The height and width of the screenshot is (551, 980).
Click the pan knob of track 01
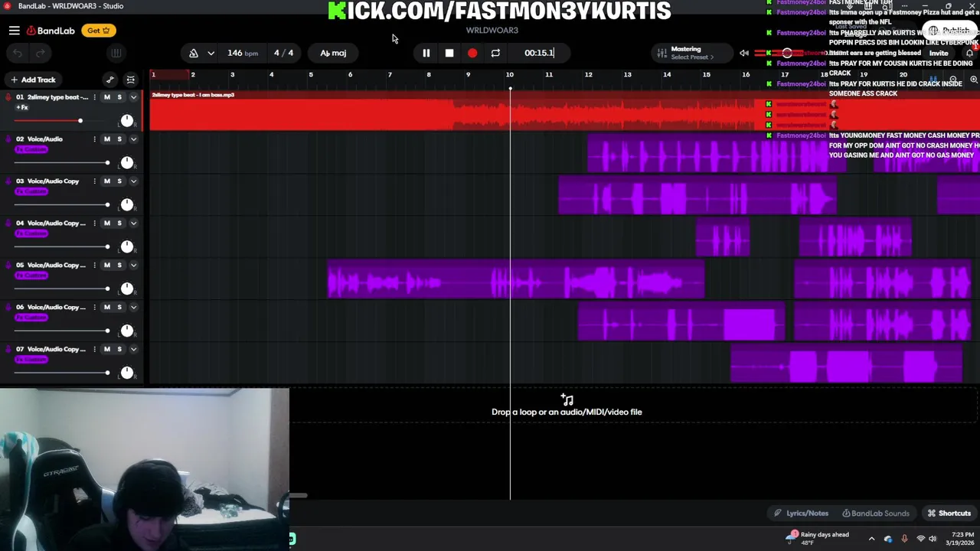127,121
